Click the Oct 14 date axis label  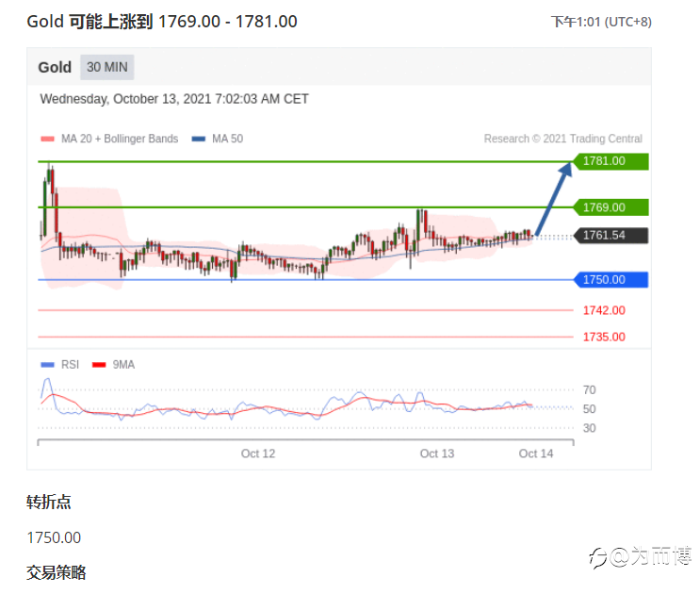536,454
